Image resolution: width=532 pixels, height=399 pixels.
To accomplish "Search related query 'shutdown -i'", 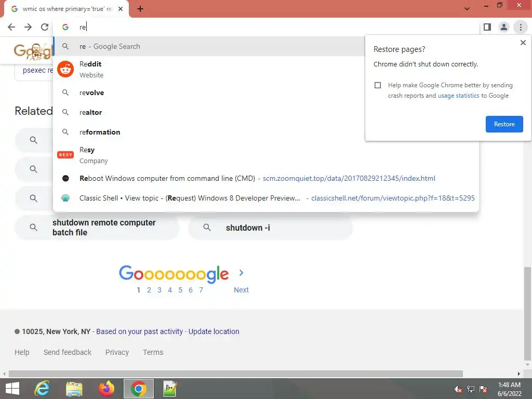I will pos(270,228).
